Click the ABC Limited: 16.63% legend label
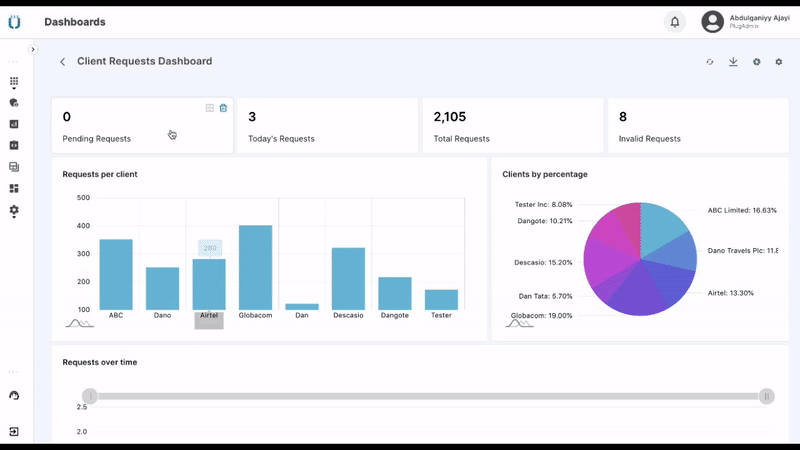800x450 pixels. (742, 210)
